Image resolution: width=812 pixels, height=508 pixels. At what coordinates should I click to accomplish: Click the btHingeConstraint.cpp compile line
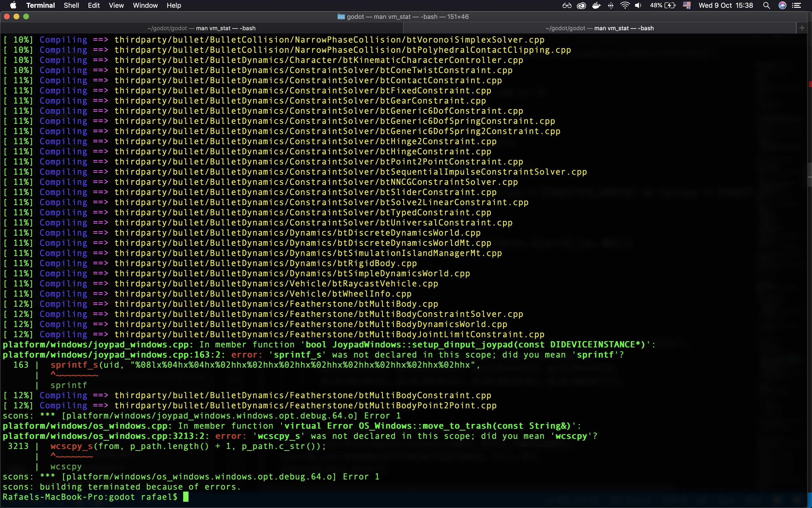(247, 151)
